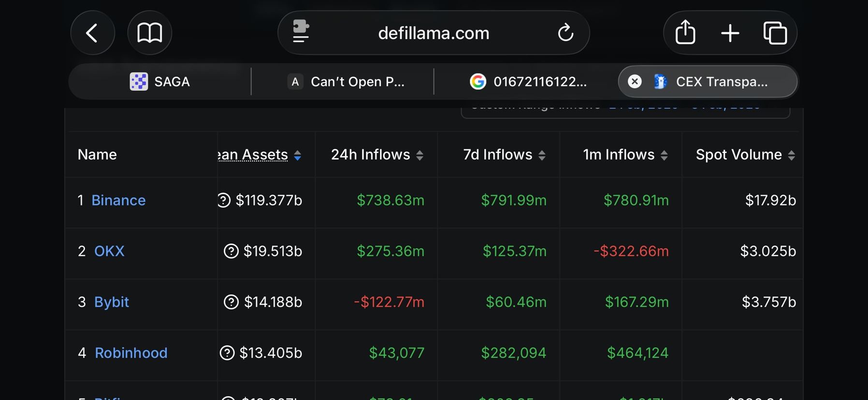868x400 pixels.
Task: Click the defillama.com address bar
Action: [x=434, y=33]
